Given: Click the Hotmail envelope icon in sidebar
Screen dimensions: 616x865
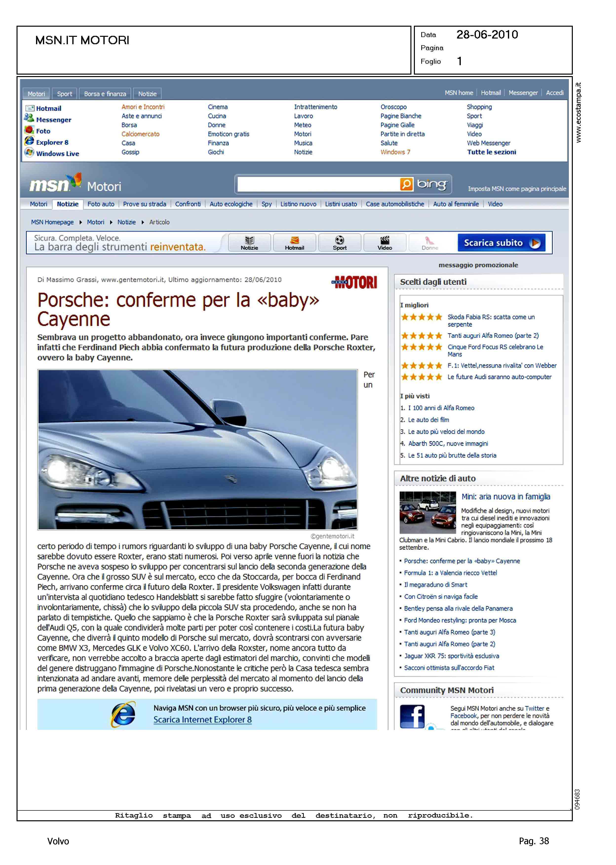Looking at the screenshot, I should pyautogui.click(x=30, y=108).
